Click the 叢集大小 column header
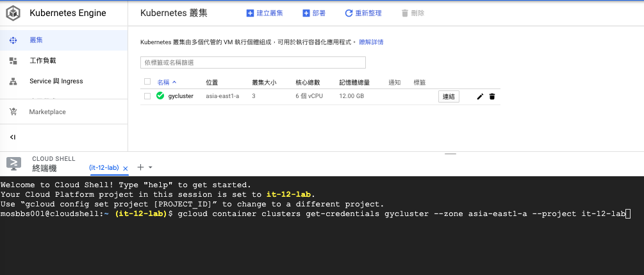The image size is (644, 275). tap(264, 83)
